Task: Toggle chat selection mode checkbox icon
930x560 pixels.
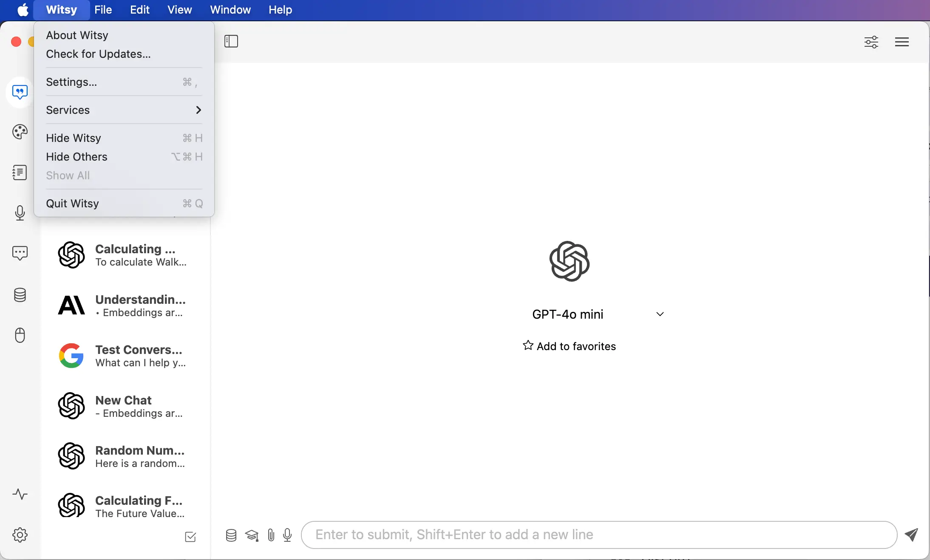Action: pyautogui.click(x=190, y=537)
